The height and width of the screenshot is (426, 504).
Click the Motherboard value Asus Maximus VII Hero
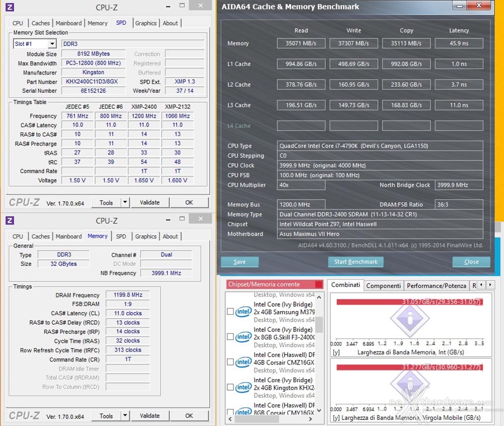(380, 234)
